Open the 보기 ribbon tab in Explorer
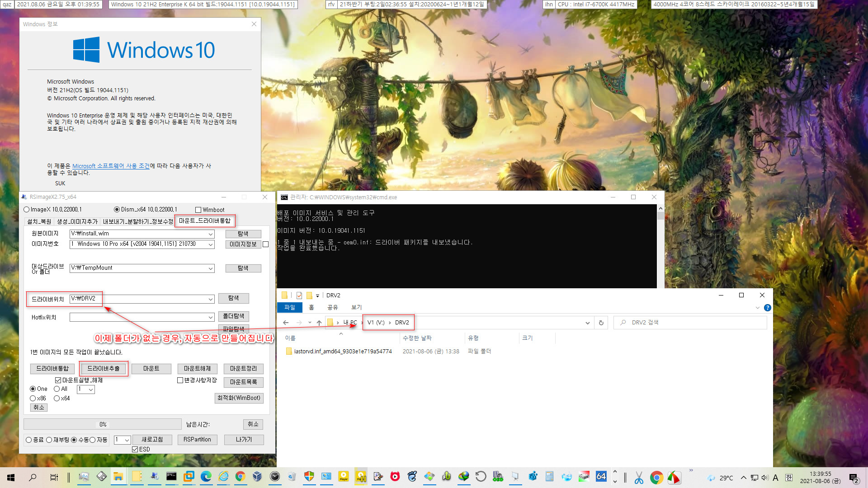Viewport: 868px width, 488px height. 357,307
